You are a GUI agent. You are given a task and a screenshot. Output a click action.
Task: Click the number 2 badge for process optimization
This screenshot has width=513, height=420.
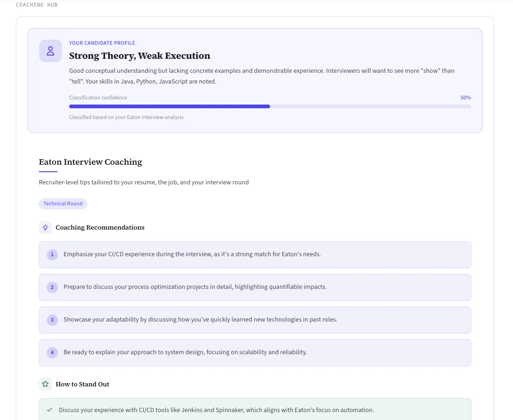[x=52, y=287]
